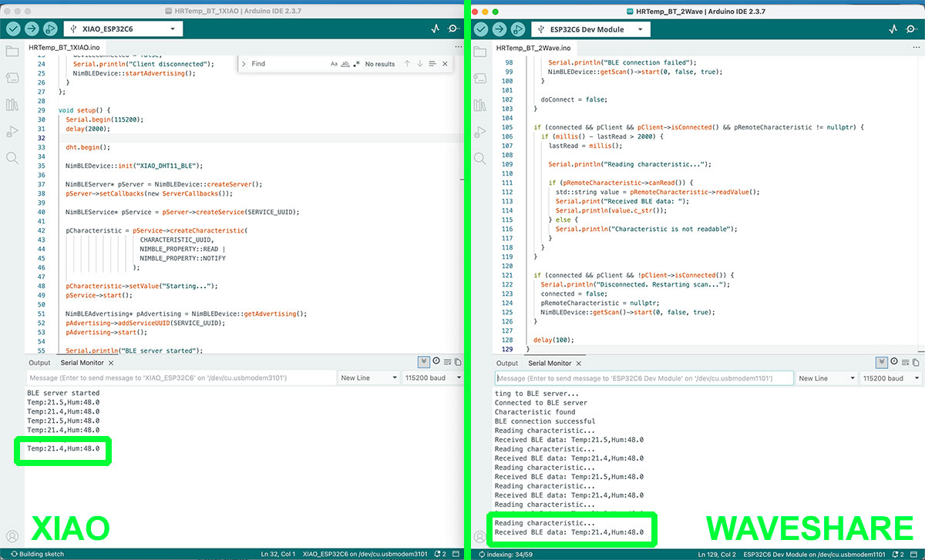The height and width of the screenshot is (560, 925).
Task: Start debugging in the Waveshare window toolbar
Action: click(x=518, y=29)
